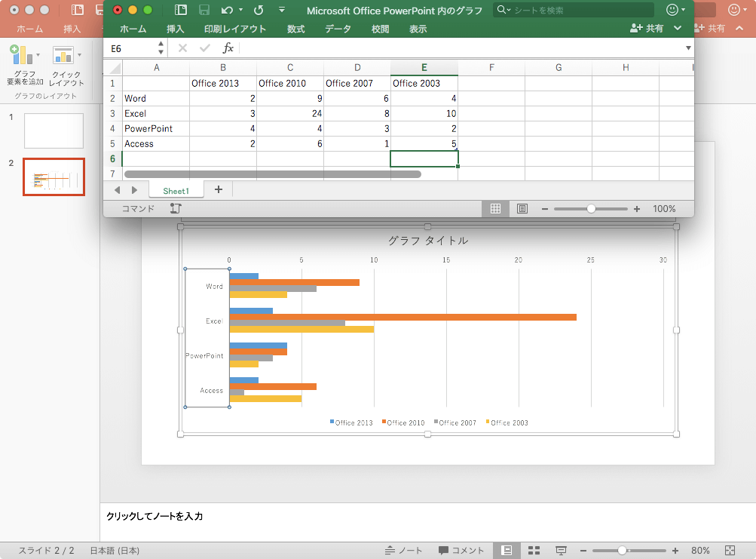Screen dimensions: 756x559
Task: Click cell containing Office 2010
Action: pyautogui.click(x=289, y=83)
